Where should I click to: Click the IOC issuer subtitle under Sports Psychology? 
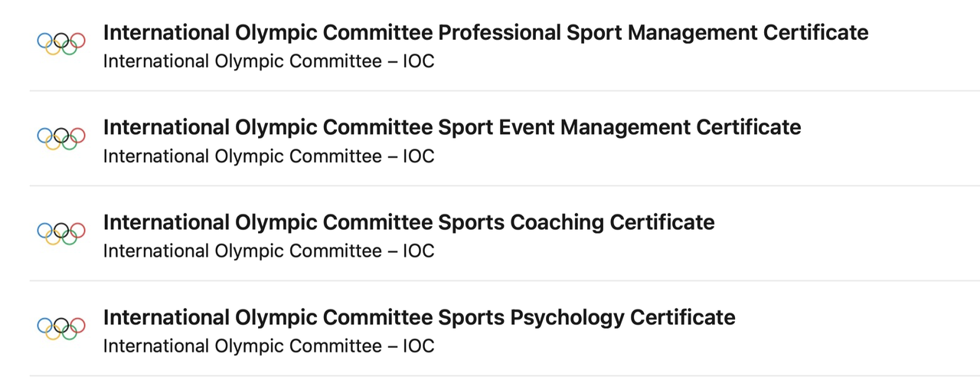268,346
